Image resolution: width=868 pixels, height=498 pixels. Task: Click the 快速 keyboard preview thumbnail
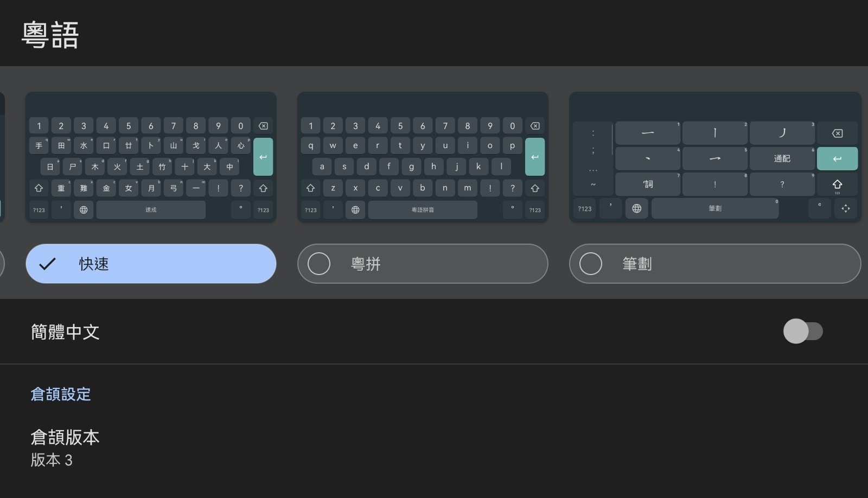point(151,157)
